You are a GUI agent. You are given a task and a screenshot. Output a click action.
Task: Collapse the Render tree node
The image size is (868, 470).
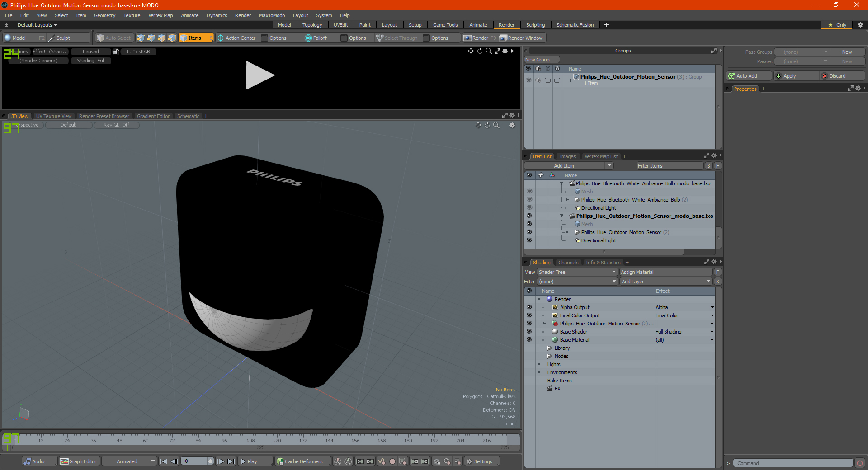tap(539, 299)
